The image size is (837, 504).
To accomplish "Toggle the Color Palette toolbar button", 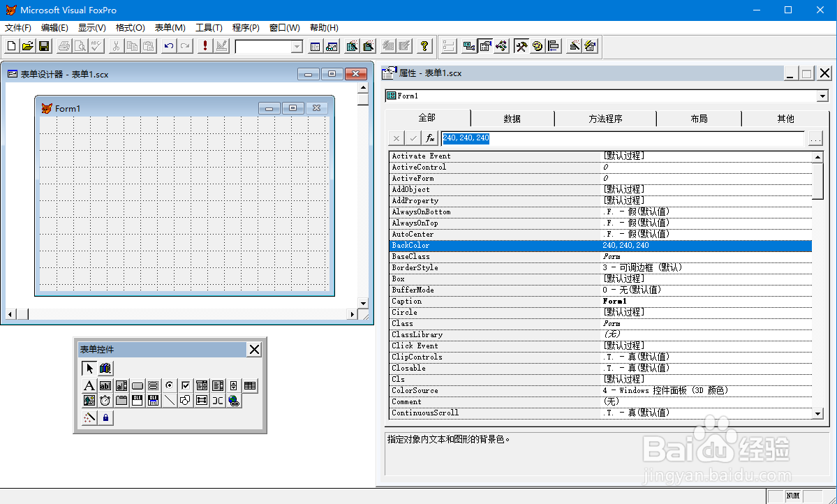I will (538, 46).
